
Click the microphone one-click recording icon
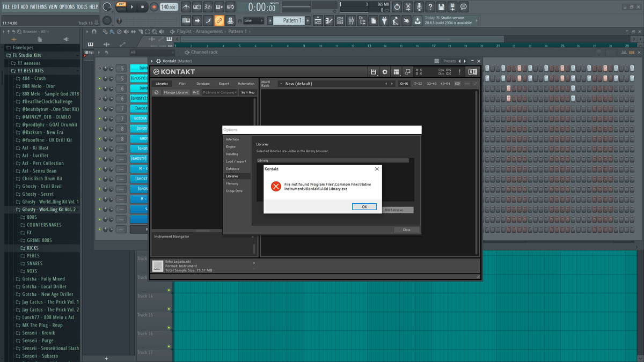pos(419,7)
